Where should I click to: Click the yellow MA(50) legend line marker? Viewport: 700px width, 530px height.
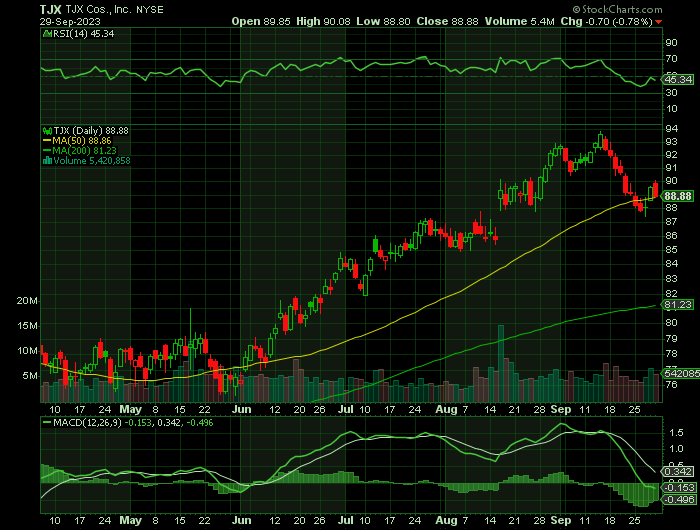click(x=47, y=141)
